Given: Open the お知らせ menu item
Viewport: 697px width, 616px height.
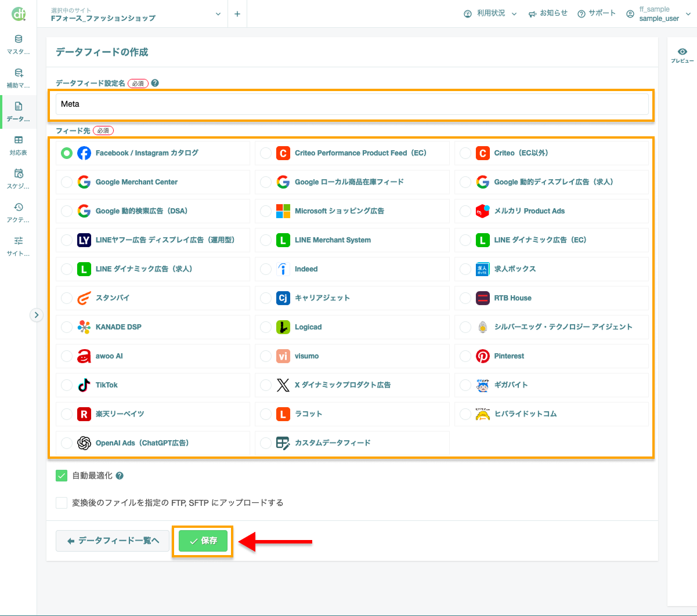Looking at the screenshot, I should pos(548,13).
